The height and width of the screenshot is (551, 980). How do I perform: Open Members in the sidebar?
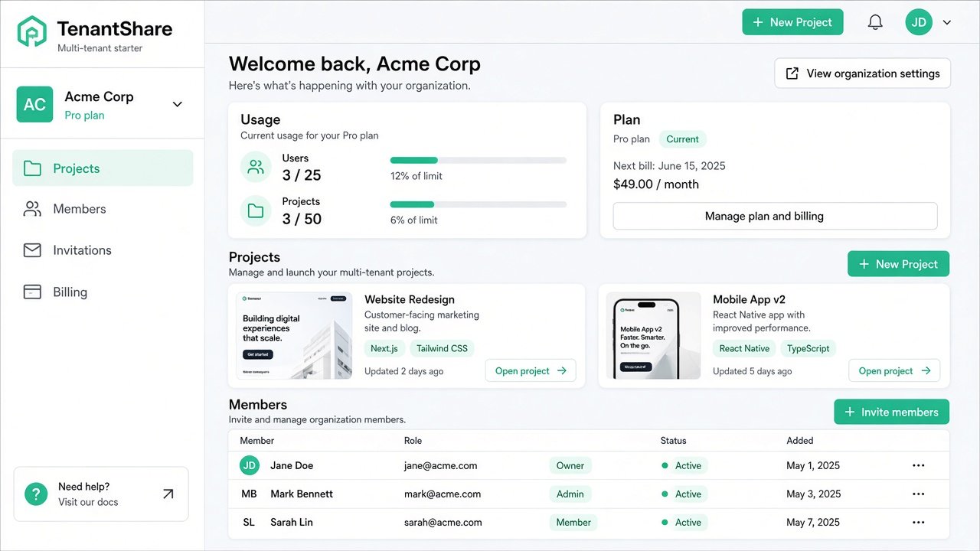(x=103, y=209)
